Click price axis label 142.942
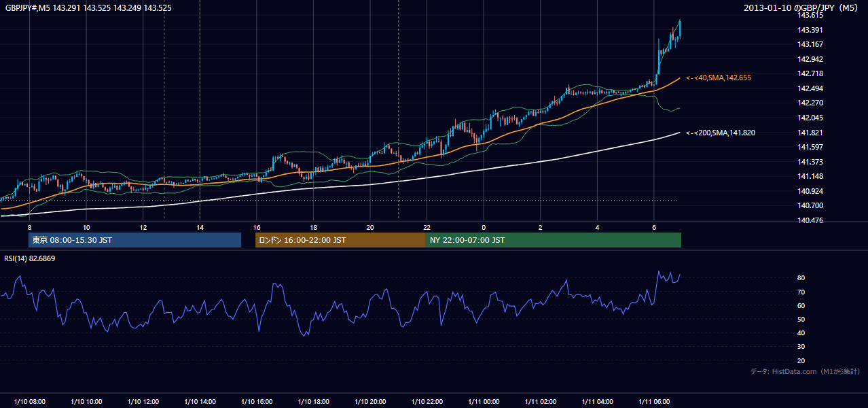 (x=810, y=59)
